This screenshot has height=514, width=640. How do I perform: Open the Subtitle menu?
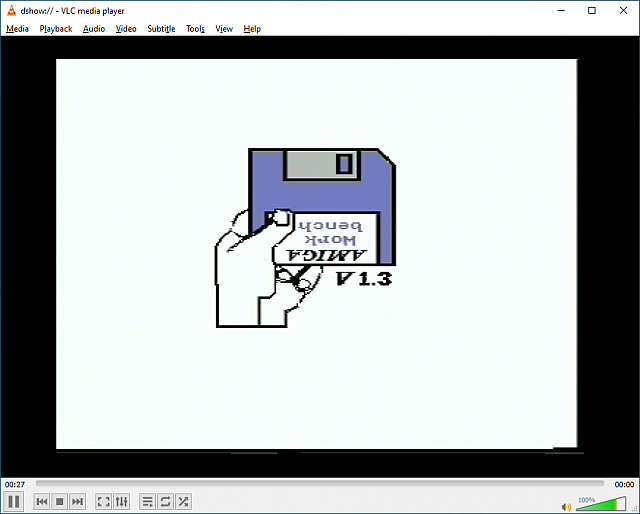(x=161, y=29)
